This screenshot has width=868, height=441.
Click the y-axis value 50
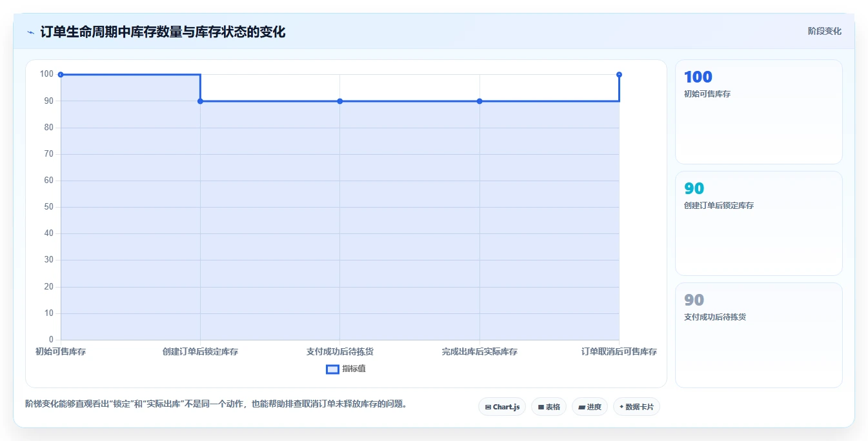point(48,207)
